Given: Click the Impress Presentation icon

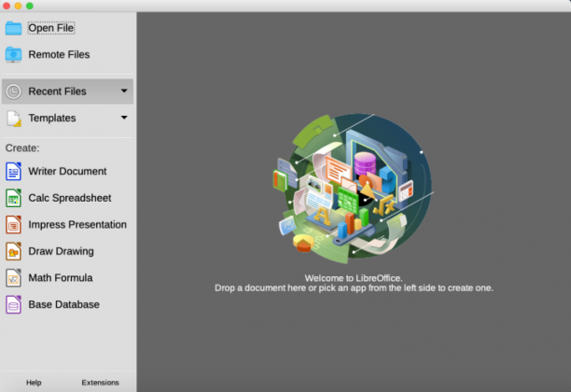Looking at the screenshot, I should (13, 224).
